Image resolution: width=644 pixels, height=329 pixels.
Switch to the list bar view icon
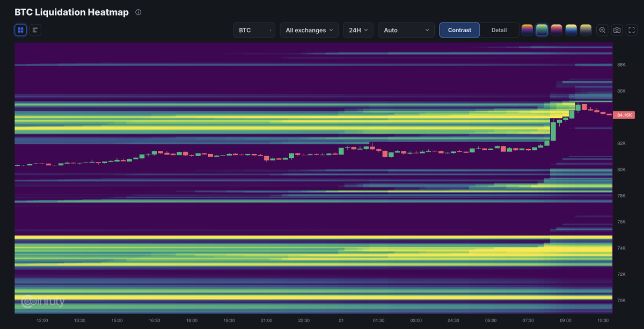(x=35, y=30)
